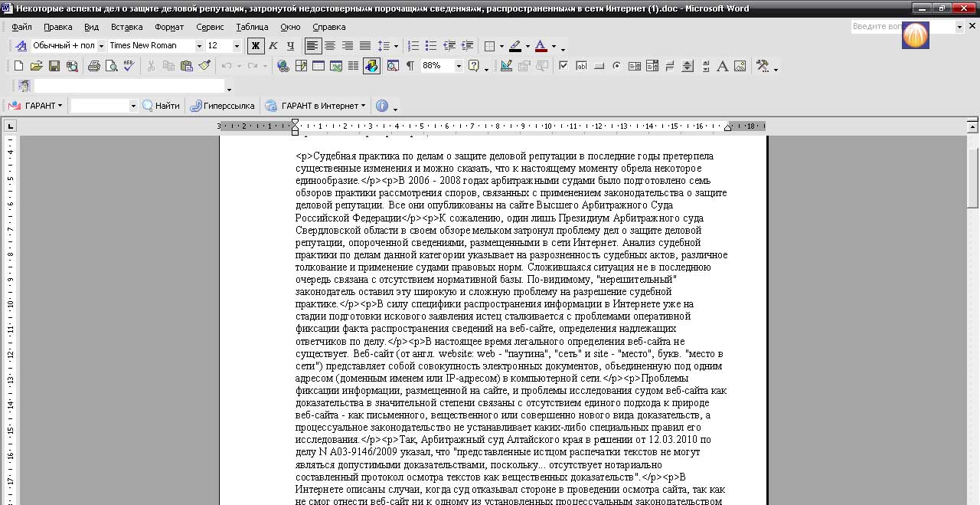
Task: Click the vertical scrollbar thumb
Action: [x=972, y=178]
